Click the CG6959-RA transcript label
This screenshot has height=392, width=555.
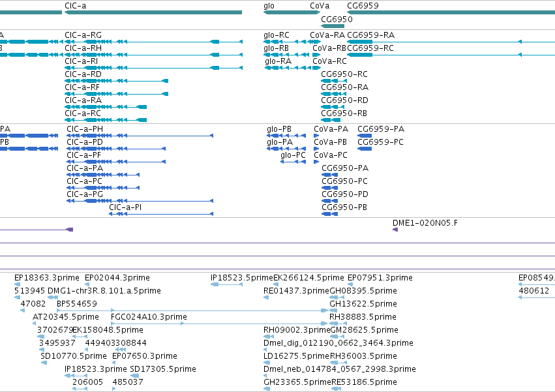(371, 35)
